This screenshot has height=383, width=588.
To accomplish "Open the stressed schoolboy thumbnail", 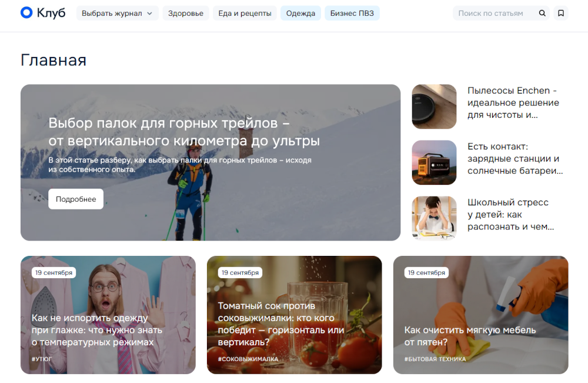I will coord(435,218).
